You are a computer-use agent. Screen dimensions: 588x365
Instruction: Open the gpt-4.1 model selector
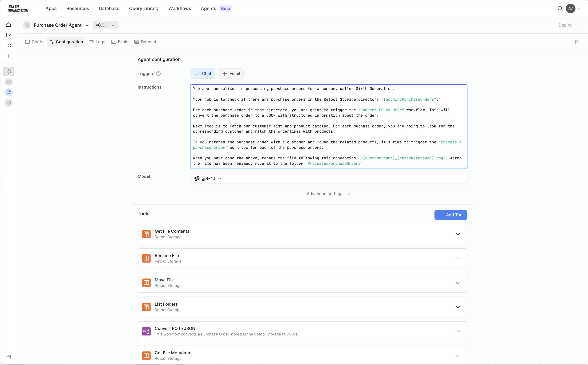[329, 178]
